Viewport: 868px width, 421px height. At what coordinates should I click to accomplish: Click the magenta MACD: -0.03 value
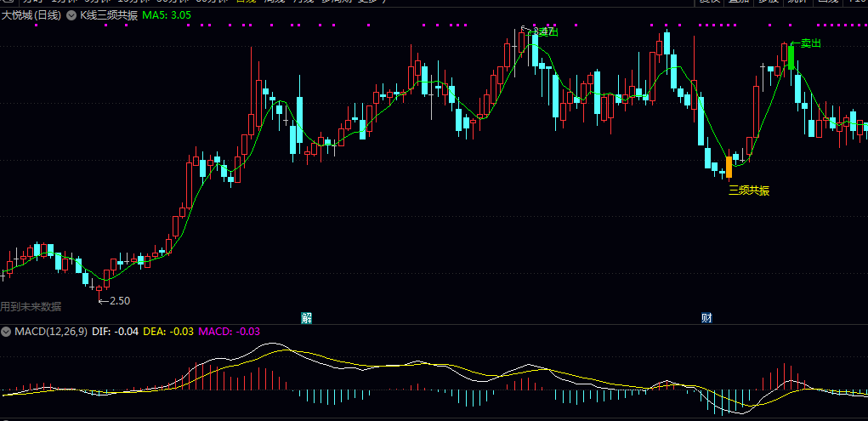[x=230, y=332]
